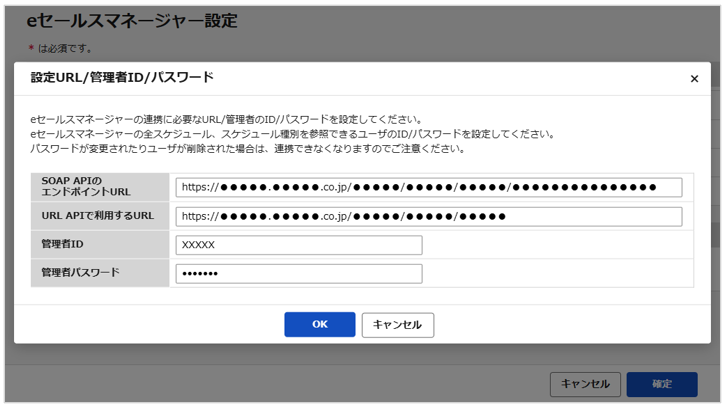Focus the URL APIで利用するURL input field

428,217
